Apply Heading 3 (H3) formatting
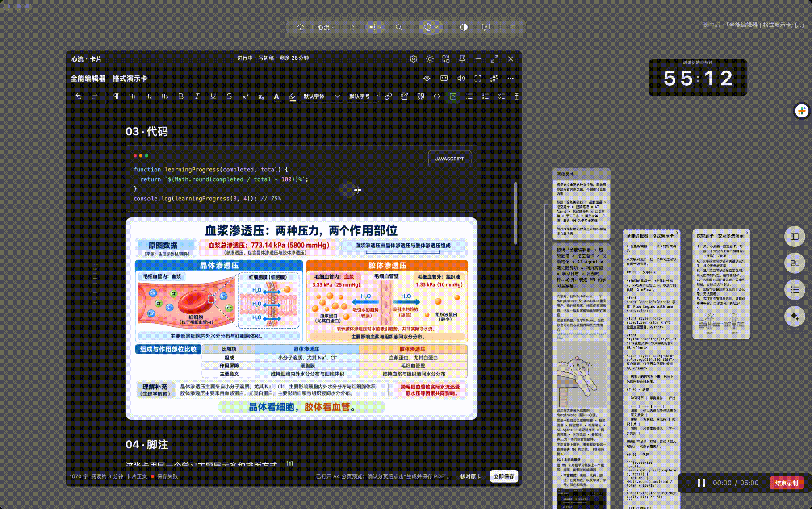Screen dimensions: 812x509 pyautogui.click(x=165, y=96)
